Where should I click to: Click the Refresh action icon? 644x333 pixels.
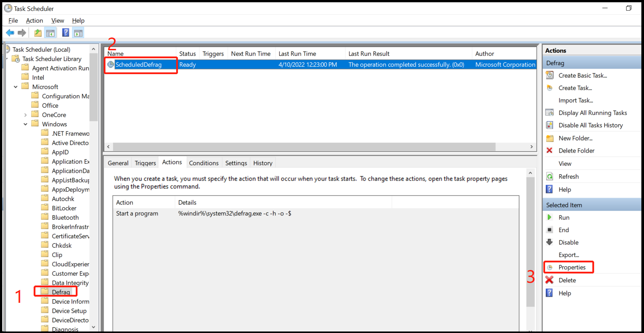click(550, 177)
